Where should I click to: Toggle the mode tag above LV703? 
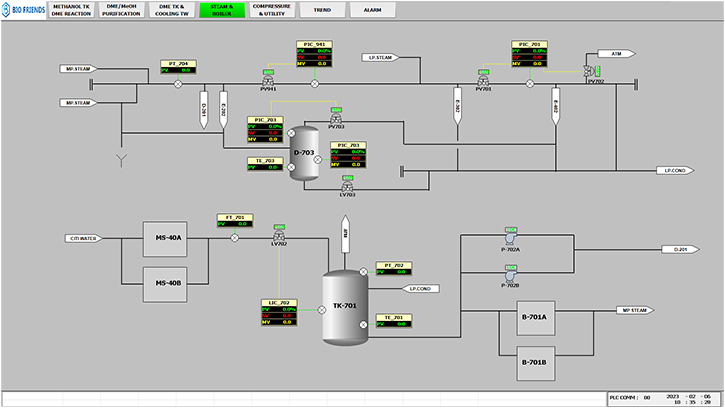[347, 178]
